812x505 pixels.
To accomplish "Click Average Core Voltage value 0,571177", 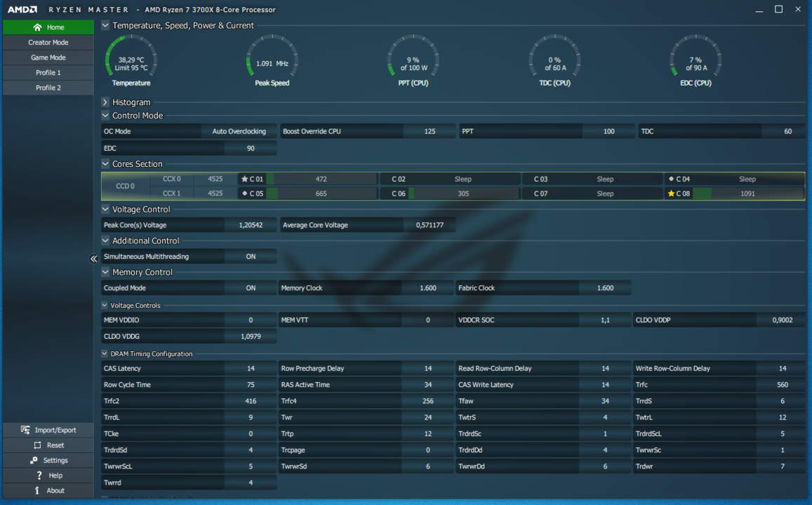I will coord(430,225).
